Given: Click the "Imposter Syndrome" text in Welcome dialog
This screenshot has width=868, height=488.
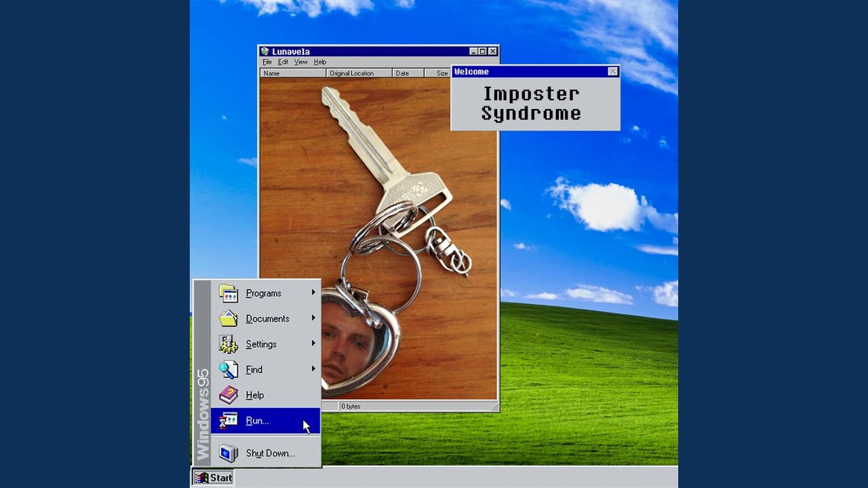Looking at the screenshot, I should click(x=531, y=104).
